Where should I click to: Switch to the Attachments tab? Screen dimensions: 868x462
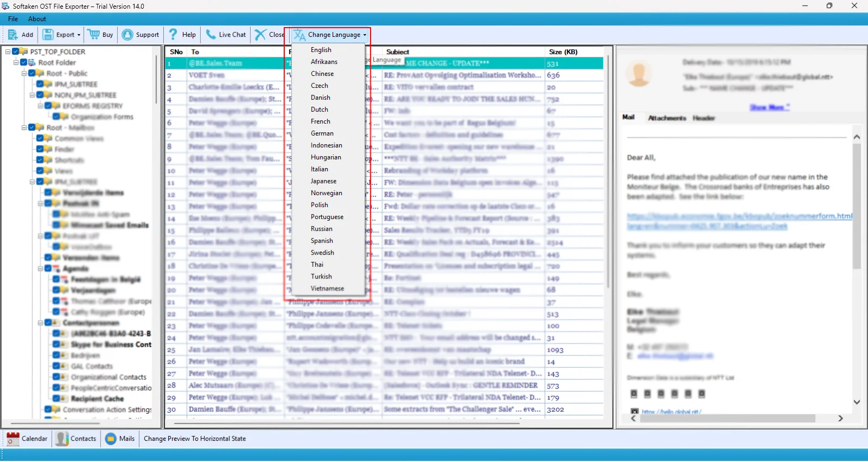click(667, 118)
